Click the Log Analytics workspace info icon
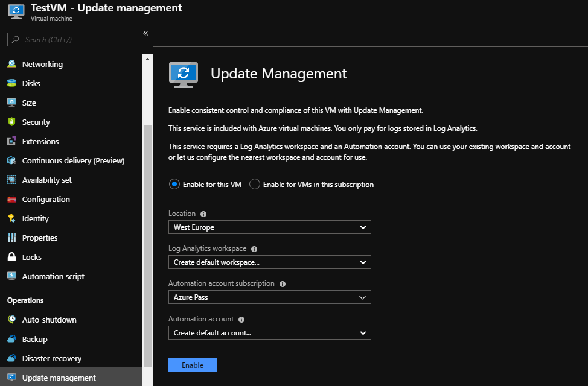The width and height of the screenshot is (588, 386). (254, 249)
